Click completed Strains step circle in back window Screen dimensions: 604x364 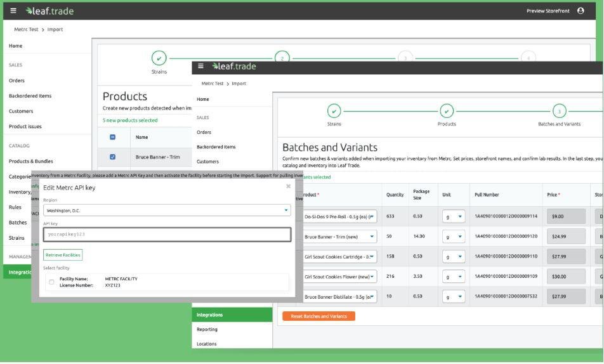(159, 58)
